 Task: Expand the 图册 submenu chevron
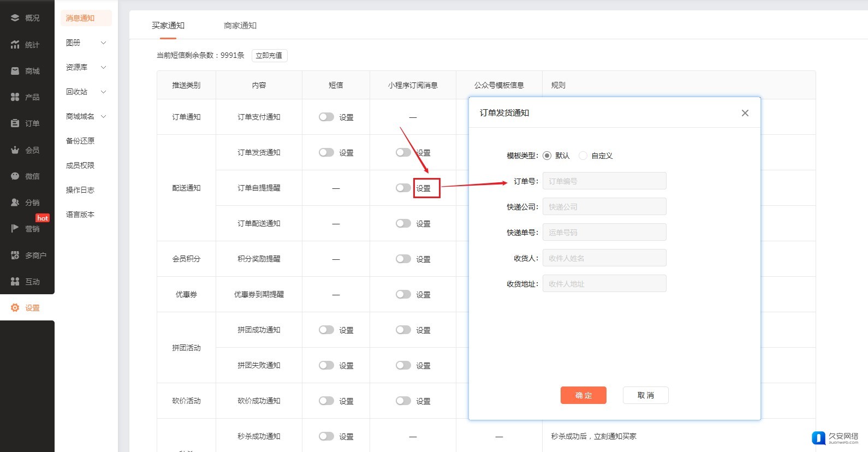(x=103, y=43)
